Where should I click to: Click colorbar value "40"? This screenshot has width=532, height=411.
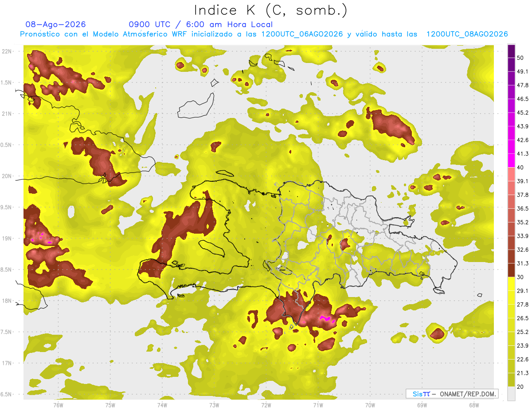(x=520, y=167)
